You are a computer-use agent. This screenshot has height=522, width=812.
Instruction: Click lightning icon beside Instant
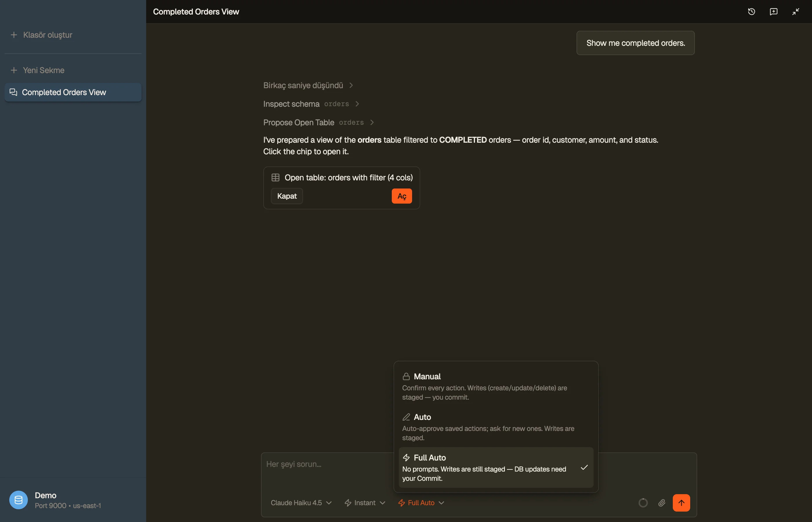pos(348,503)
